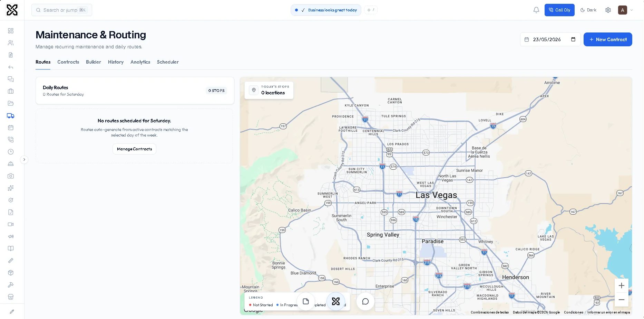644x319 pixels.
Task: Switch to the Routes tab
Action: point(43,62)
